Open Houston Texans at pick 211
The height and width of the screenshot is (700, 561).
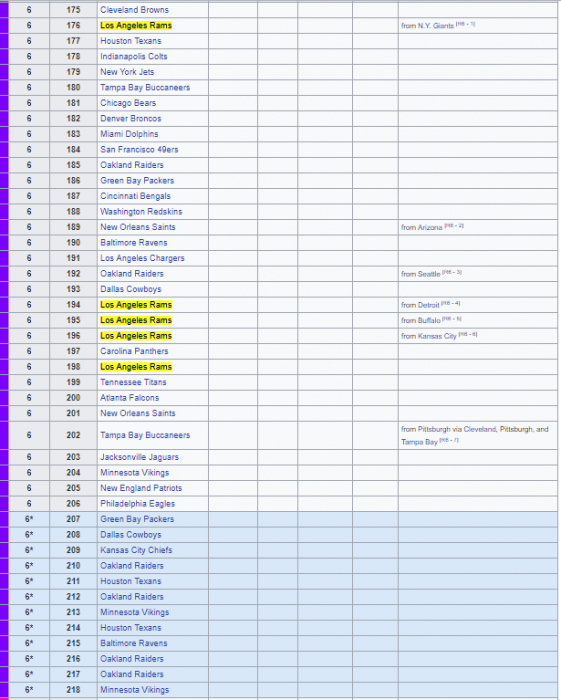tap(131, 581)
